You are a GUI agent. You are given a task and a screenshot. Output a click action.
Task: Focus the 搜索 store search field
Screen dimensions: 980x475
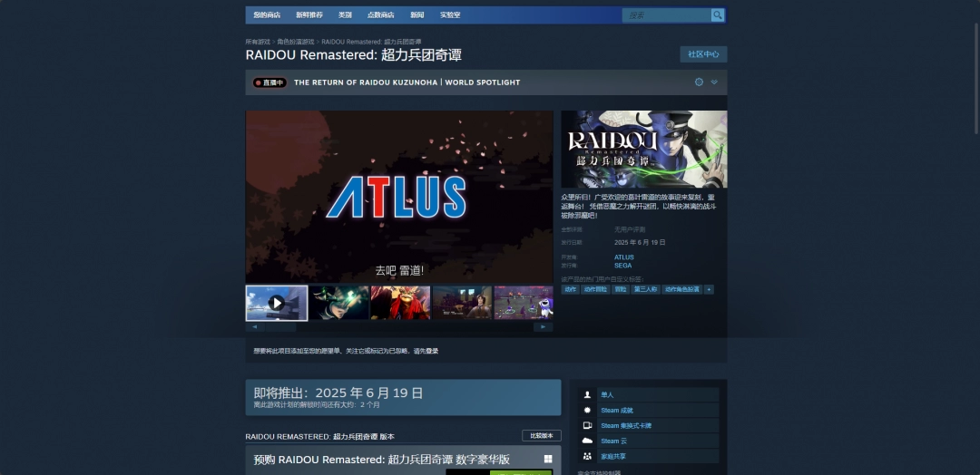click(x=666, y=15)
